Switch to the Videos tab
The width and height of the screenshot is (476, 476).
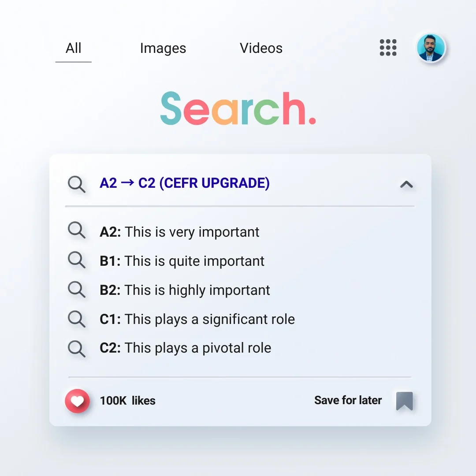[x=261, y=48]
